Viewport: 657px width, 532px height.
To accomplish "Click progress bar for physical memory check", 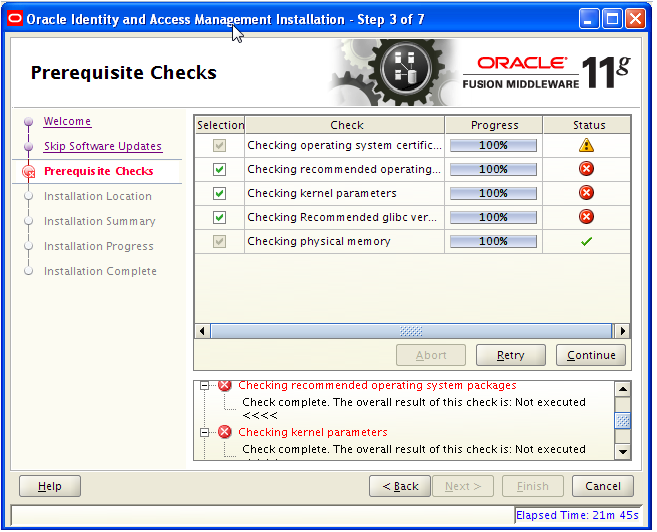I will point(493,241).
